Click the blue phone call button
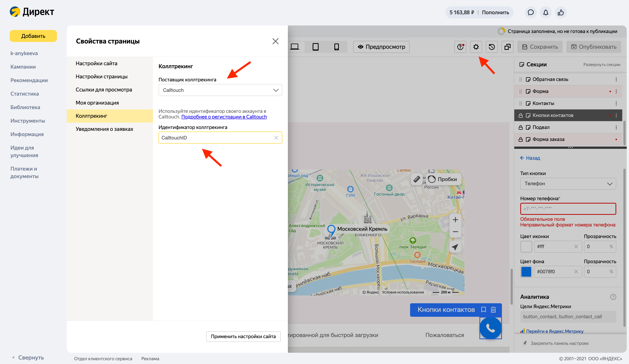The height and width of the screenshot is (364, 629). 490,328
